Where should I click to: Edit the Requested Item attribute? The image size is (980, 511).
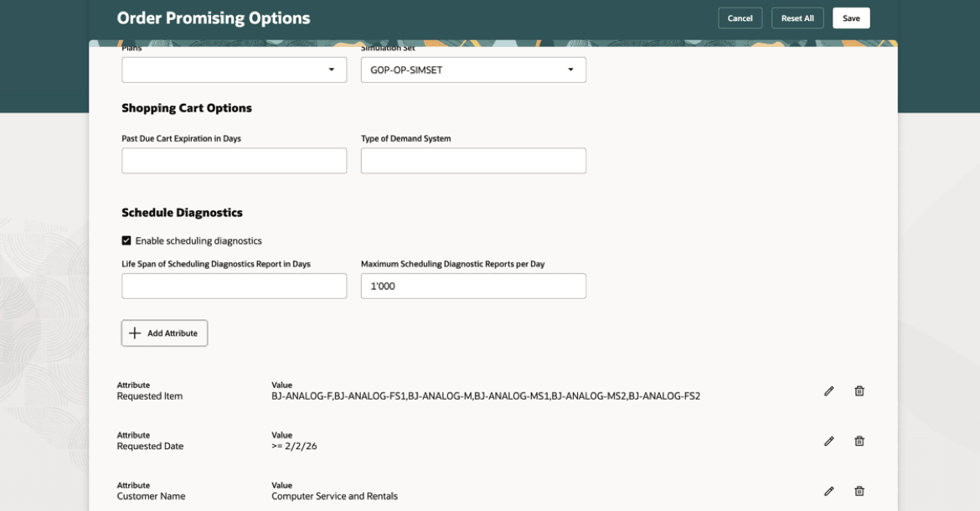tap(828, 390)
